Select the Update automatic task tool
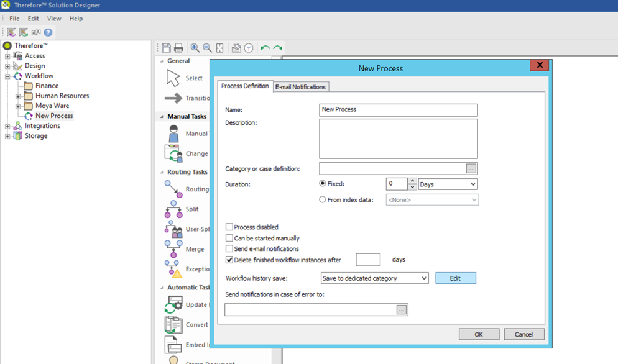The height and width of the screenshot is (364, 618). [x=175, y=305]
